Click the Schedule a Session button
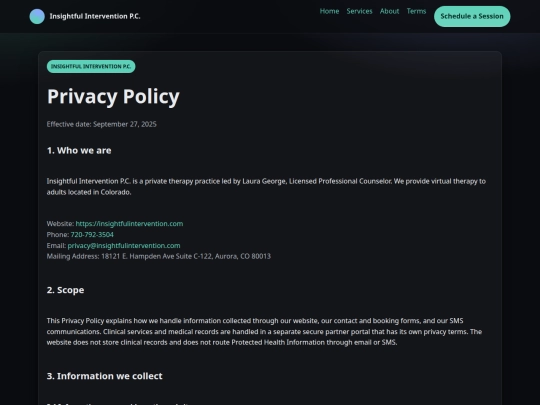Screen dimensions: 540x405 click(x=472, y=16)
